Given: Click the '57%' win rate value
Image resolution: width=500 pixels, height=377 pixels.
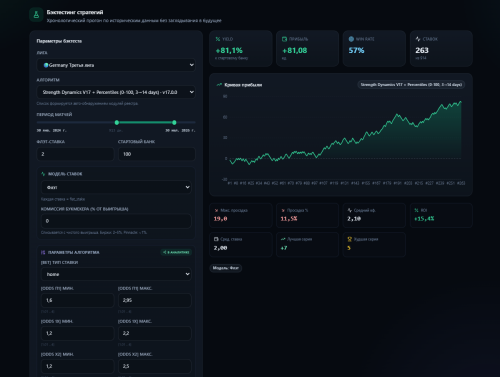Looking at the screenshot, I should pos(356,51).
